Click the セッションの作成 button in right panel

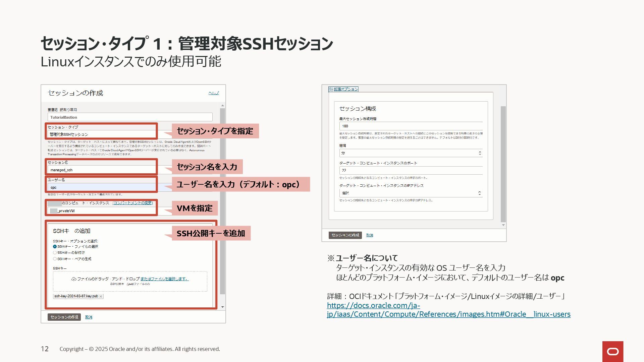click(x=345, y=235)
